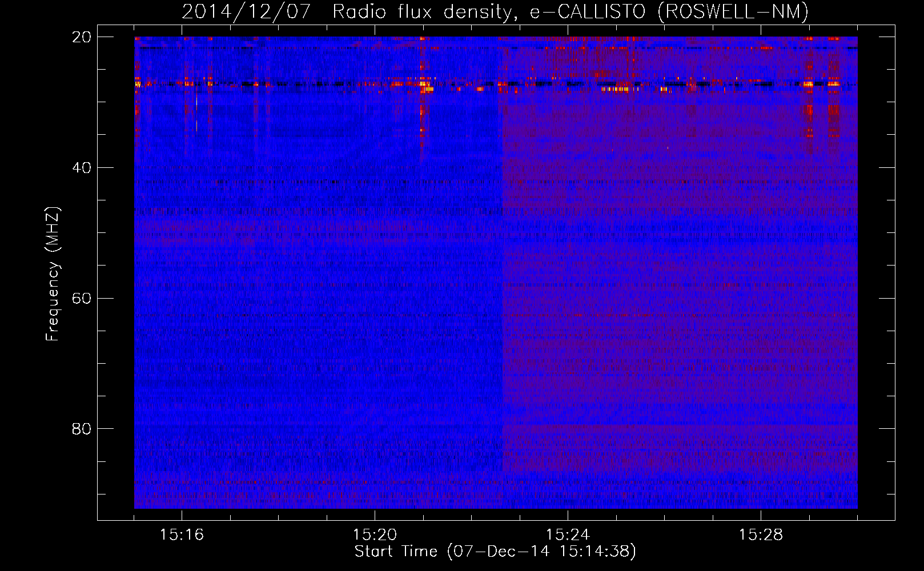Image resolution: width=924 pixels, height=571 pixels.
Task: Click the 20 frequency tick label
Action: (82, 37)
